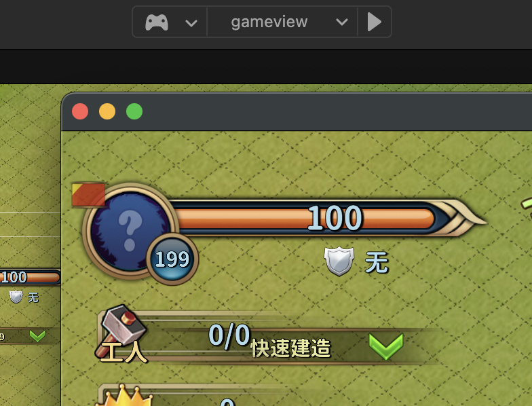Click the red and yellow clan flag
The height and width of the screenshot is (406, 532).
(x=88, y=194)
